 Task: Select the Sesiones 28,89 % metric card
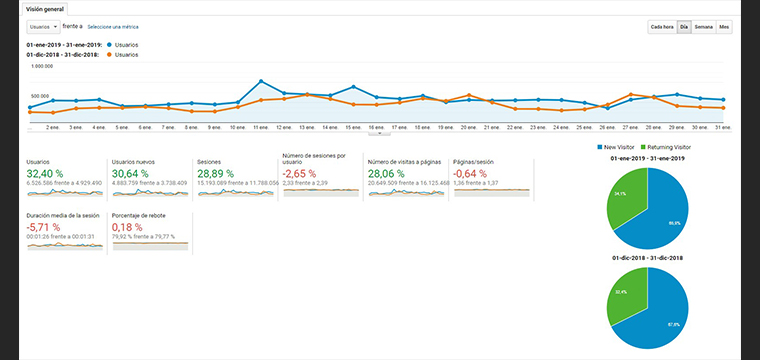[236, 179]
